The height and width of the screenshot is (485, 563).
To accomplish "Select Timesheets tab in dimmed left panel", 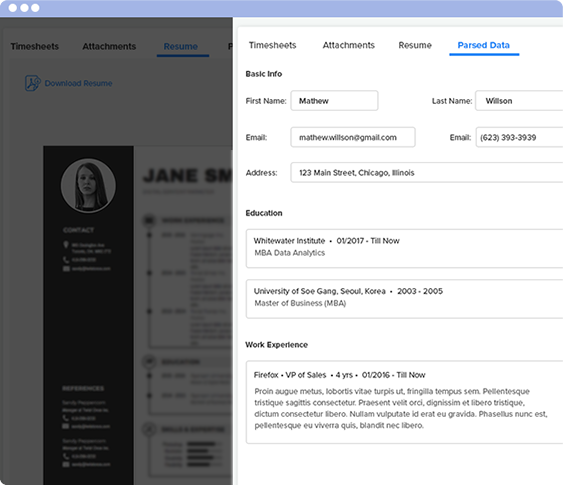I will pyautogui.click(x=34, y=46).
